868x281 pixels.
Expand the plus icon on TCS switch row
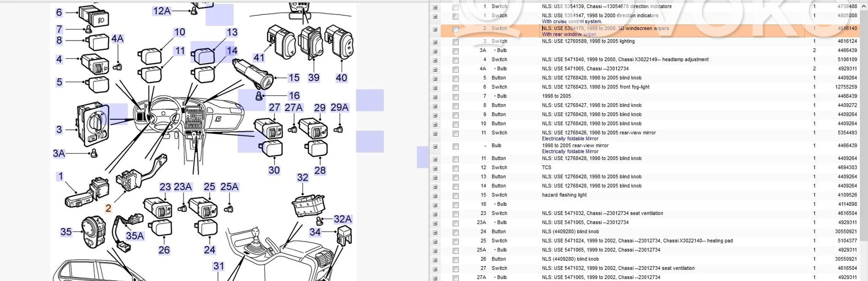435,168
